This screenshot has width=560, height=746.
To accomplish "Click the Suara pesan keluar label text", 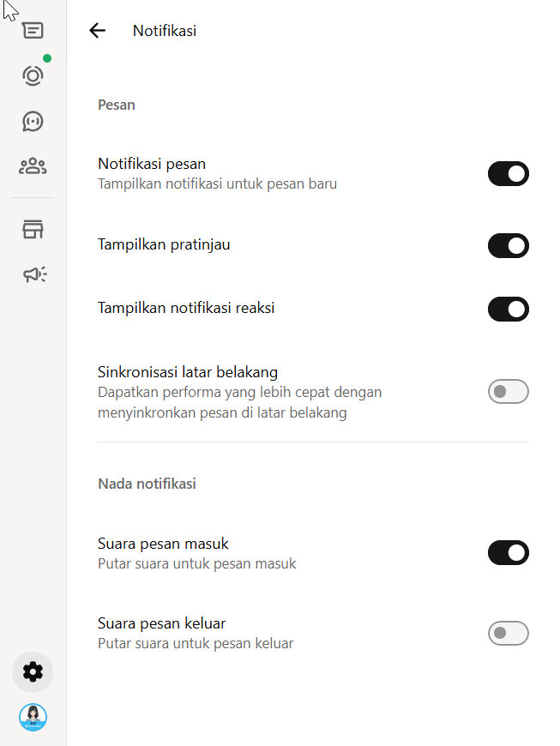I will (x=161, y=623).
